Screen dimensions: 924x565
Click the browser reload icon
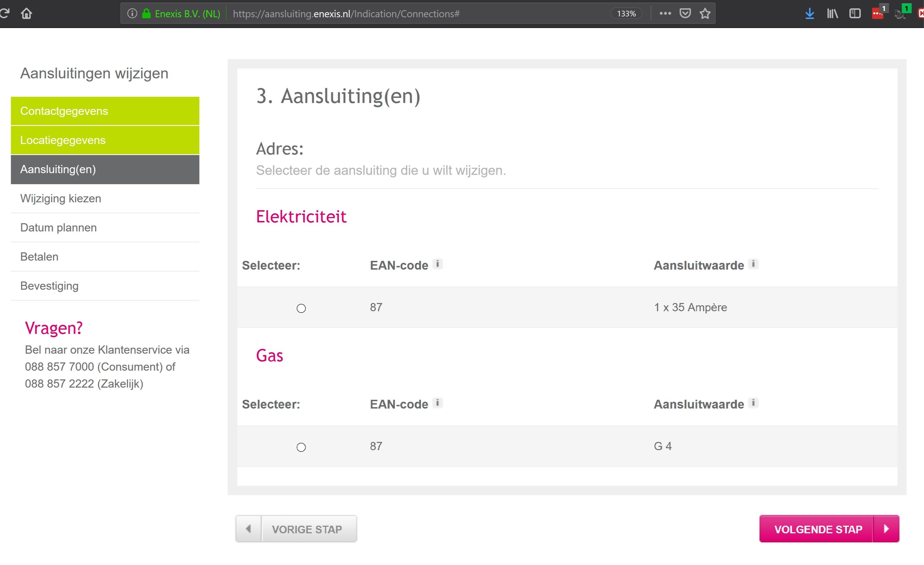[x=5, y=14]
